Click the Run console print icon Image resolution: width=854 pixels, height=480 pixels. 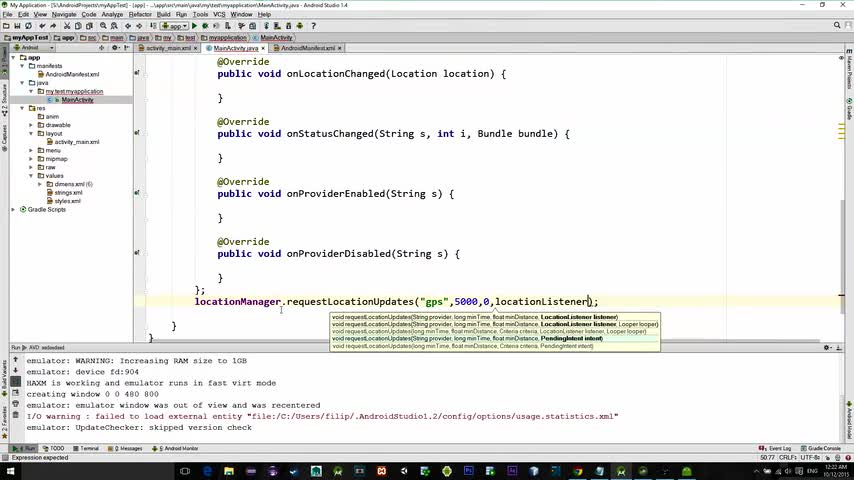15,404
